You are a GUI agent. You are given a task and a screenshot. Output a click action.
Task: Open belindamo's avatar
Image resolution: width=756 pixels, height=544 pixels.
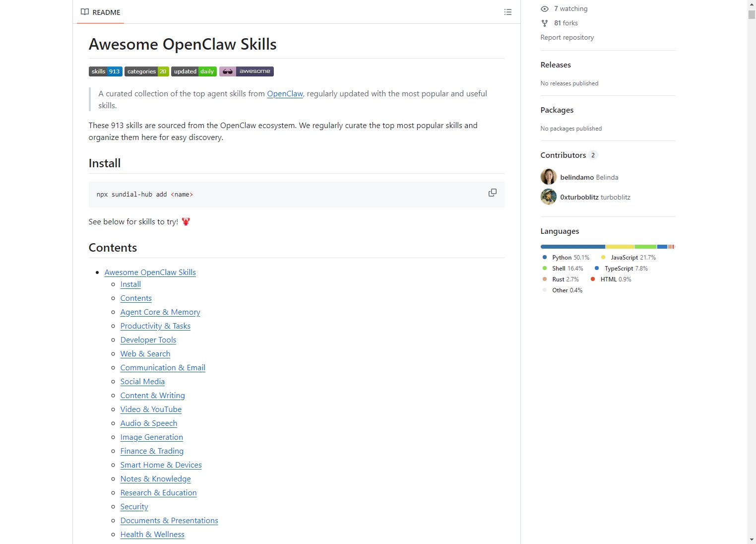click(549, 177)
